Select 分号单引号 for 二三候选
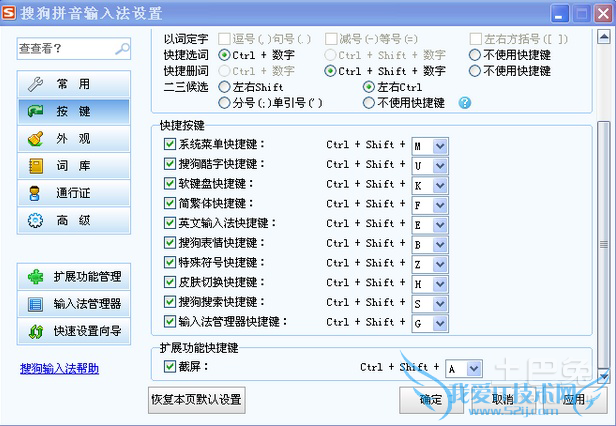 (224, 103)
